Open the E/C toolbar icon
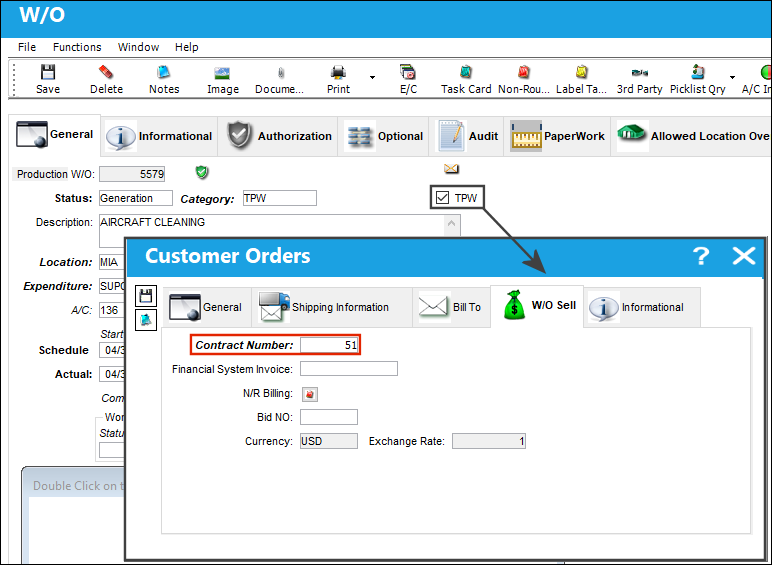 [x=408, y=72]
